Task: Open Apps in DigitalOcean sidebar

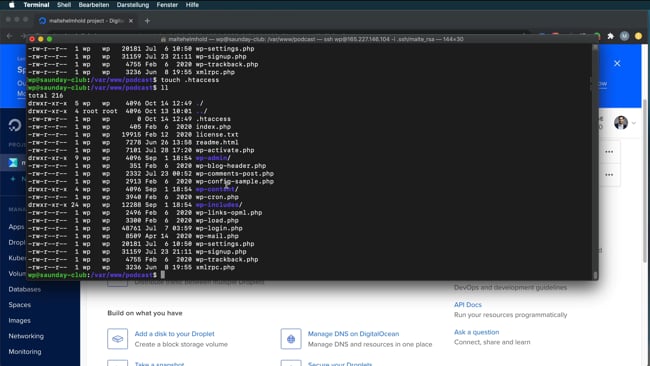Action: [x=17, y=227]
